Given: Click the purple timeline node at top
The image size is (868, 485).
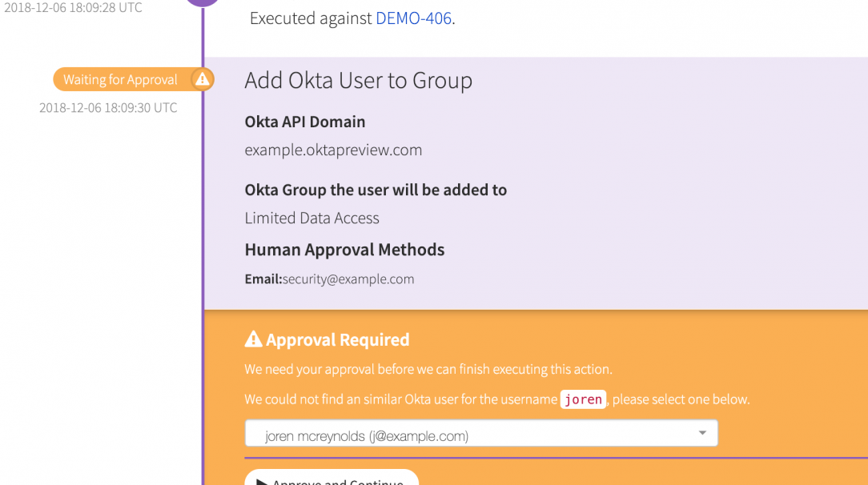Looking at the screenshot, I should pos(203,2).
